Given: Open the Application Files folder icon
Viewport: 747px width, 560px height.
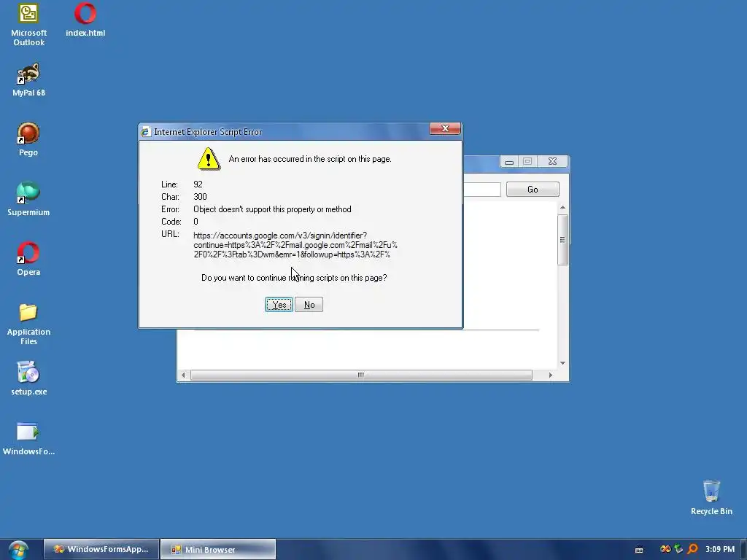Looking at the screenshot, I should [28, 324].
